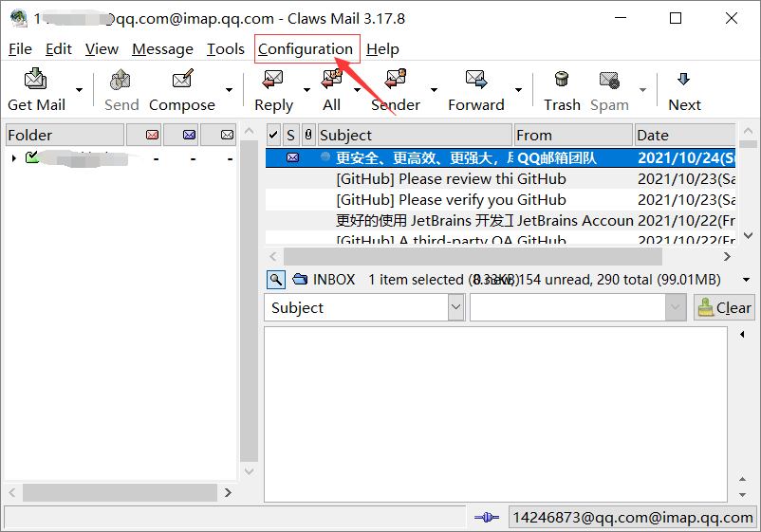The image size is (761, 532).
Task: Click the folder pane vertical scrollbar
Action: click(249, 301)
